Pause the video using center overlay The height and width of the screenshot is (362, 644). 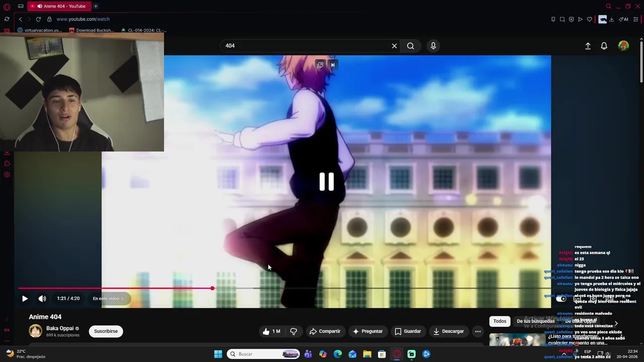click(x=327, y=182)
